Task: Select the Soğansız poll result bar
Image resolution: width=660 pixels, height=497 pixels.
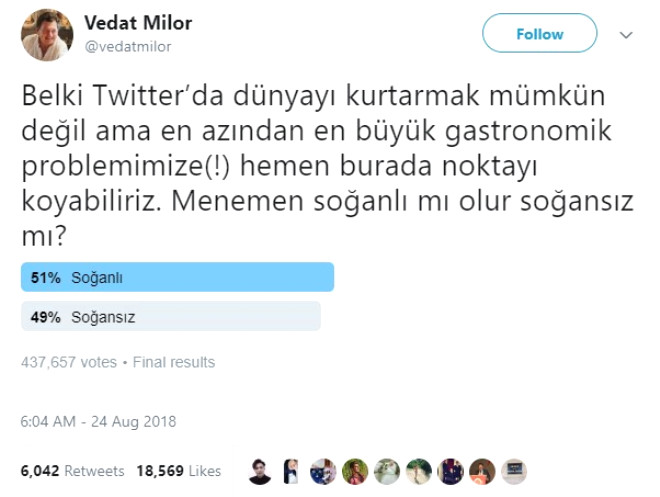Action: pyautogui.click(x=170, y=317)
